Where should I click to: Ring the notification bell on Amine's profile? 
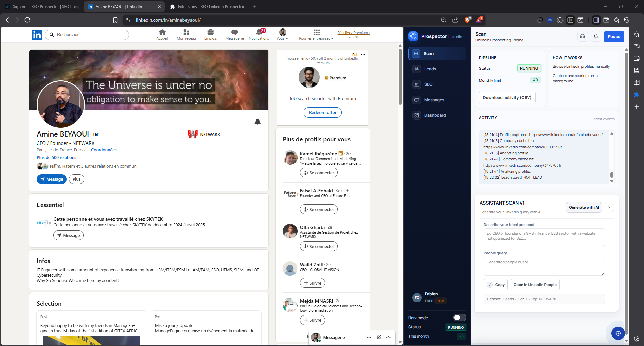[257, 122]
